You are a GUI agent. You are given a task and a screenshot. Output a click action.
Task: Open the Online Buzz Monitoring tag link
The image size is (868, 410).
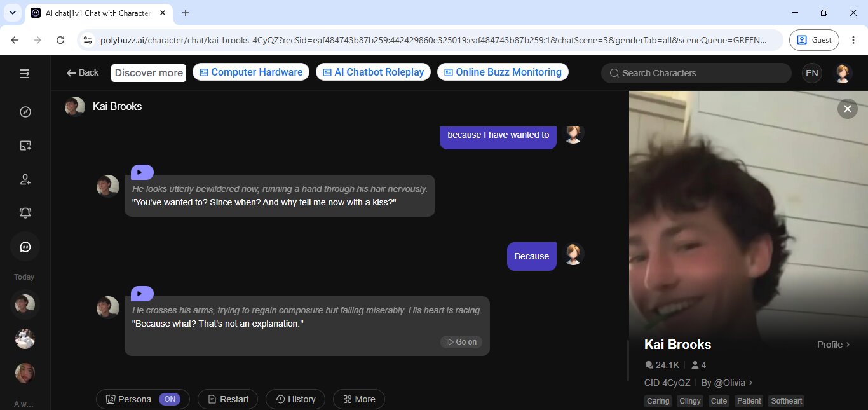click(503, 72)
